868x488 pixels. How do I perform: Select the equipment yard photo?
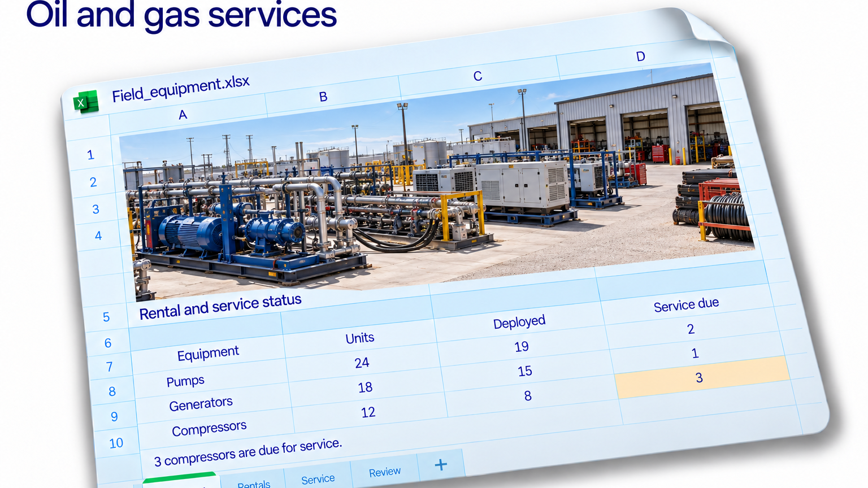click(x=437, y=182)
